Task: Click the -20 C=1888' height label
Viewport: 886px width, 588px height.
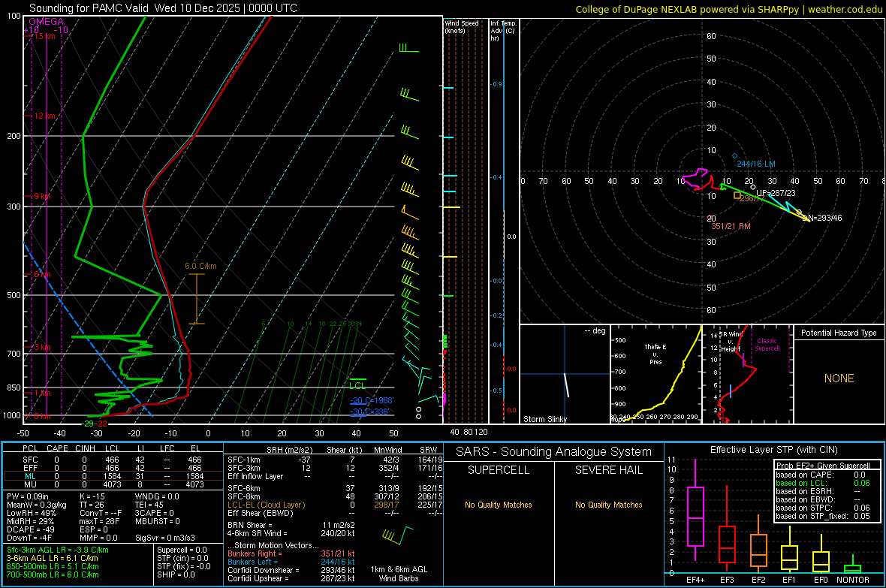Action: coord(372,400)
